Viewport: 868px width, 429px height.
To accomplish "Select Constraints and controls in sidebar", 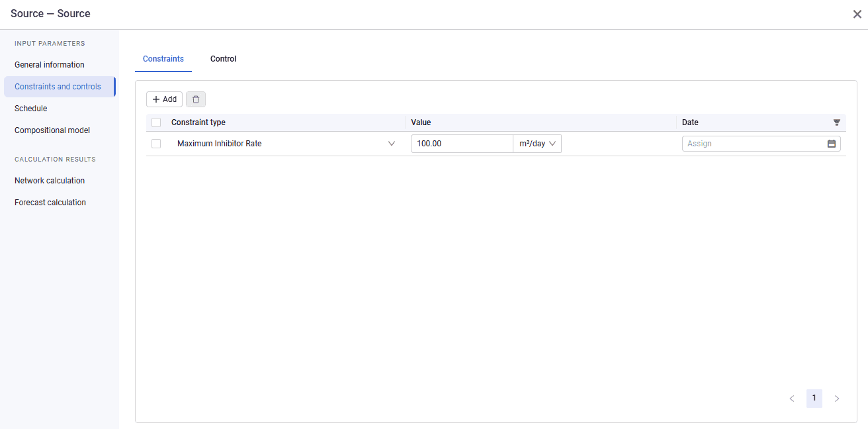I will pyautogui.click(x=60, y=87).
